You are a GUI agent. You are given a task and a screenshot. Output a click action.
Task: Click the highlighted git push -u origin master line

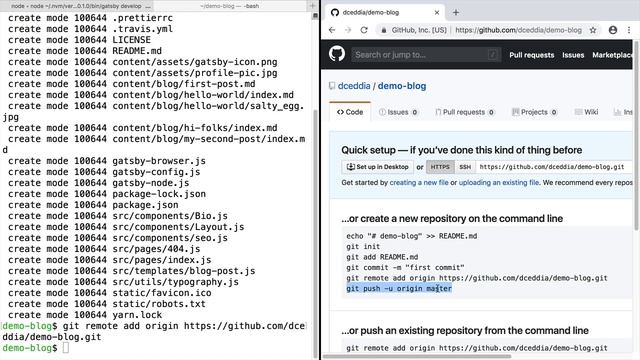pos(399,289)
